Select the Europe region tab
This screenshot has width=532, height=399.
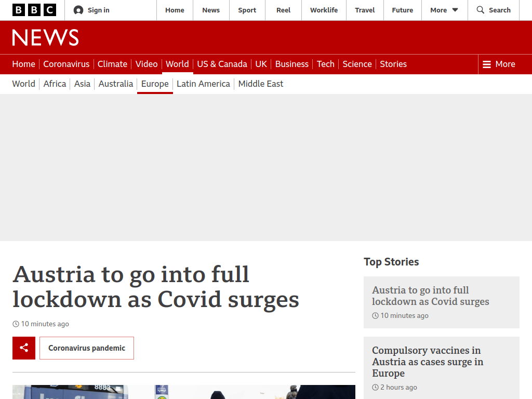tap(155, 84)
